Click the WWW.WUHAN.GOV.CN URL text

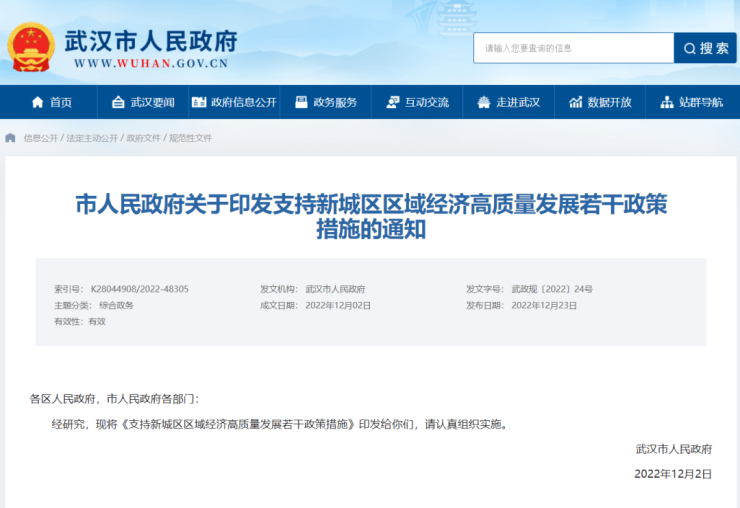151,63
